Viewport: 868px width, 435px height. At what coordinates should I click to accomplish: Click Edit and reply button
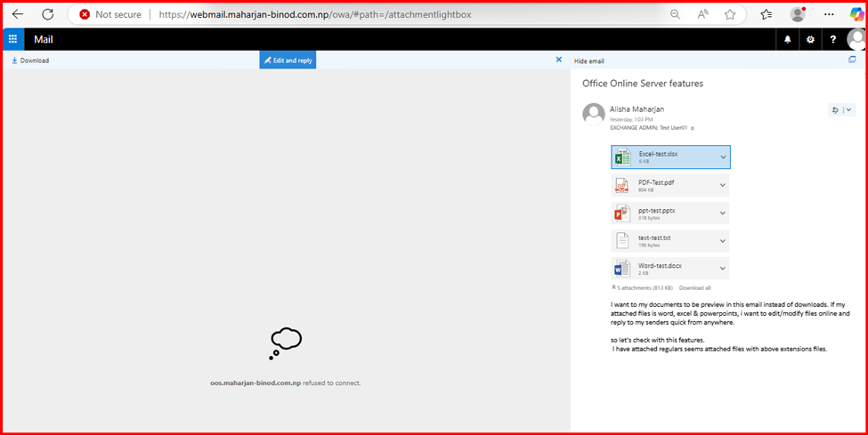tap(288, 60)
